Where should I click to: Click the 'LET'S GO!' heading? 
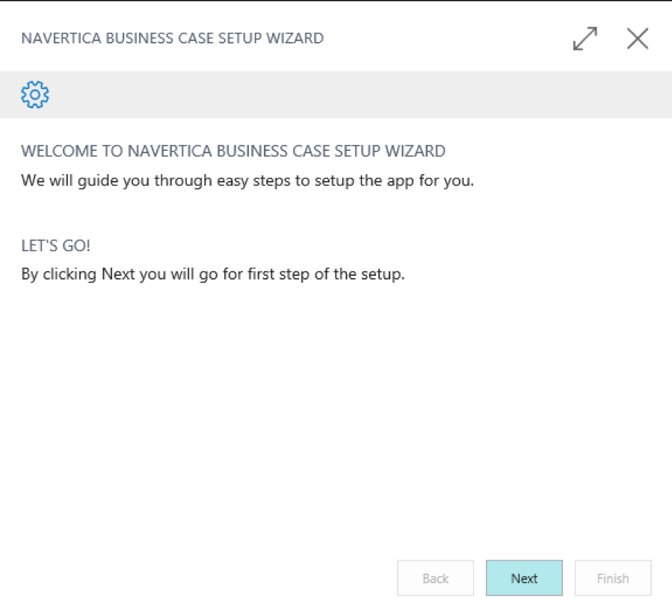pyautogui.click(x=56, y=246)
